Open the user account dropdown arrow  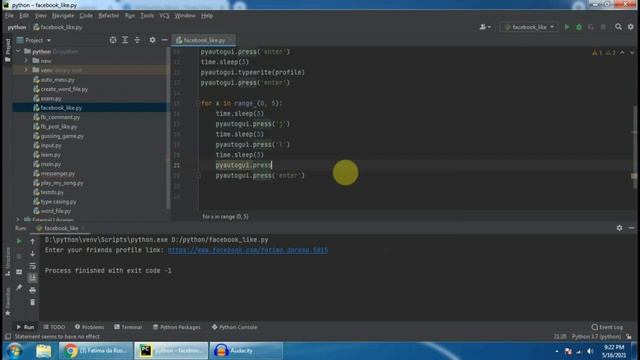489,27
